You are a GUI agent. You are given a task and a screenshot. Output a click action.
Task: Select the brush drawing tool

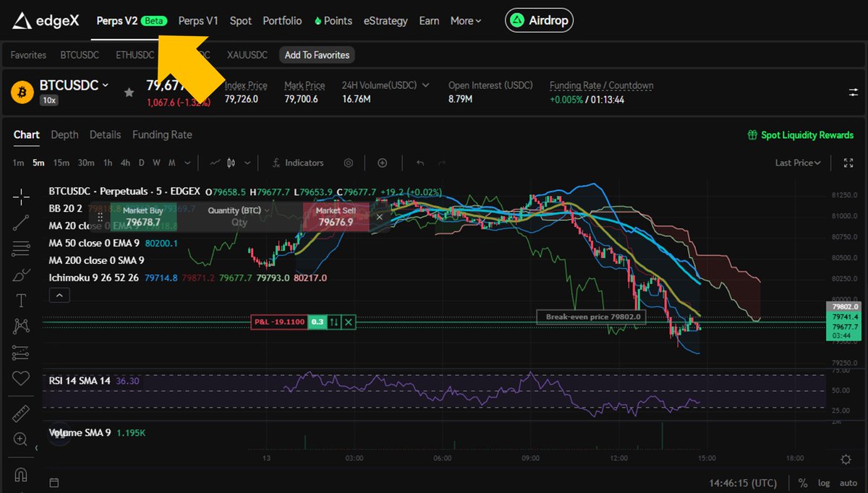tap(21, 275)
